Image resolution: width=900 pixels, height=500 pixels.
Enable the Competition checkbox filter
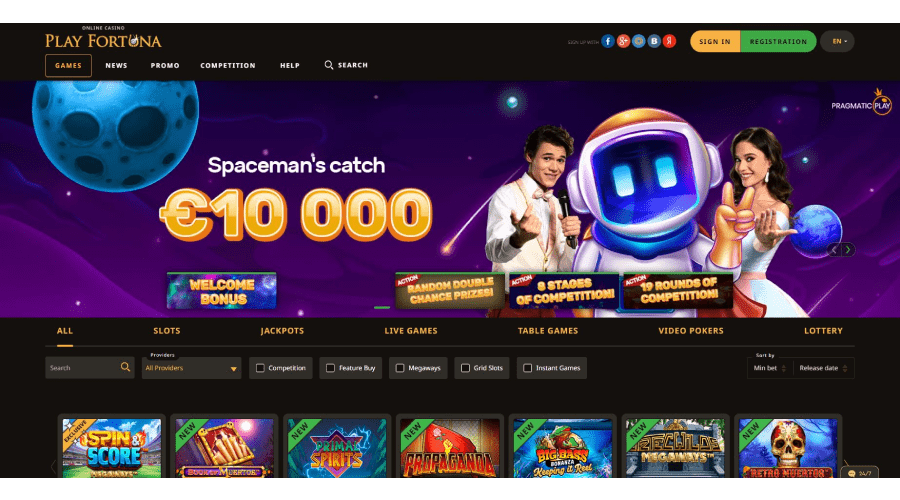click(x=260, y=368)
